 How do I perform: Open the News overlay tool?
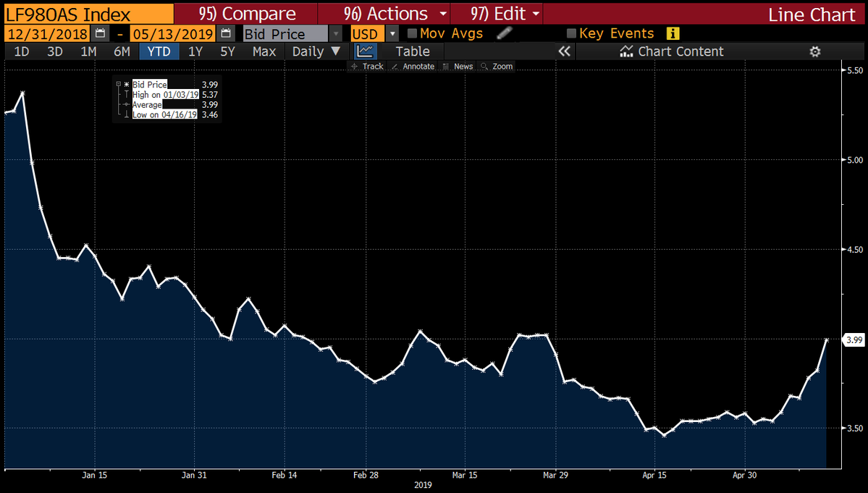pos(458,67)
